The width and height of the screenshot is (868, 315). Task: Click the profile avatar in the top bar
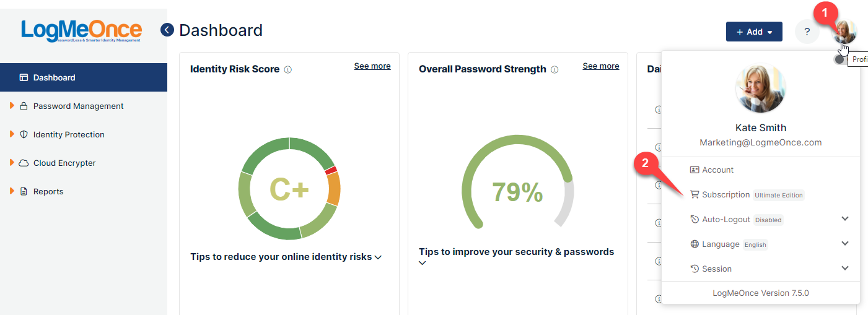[x=844, y=32]
